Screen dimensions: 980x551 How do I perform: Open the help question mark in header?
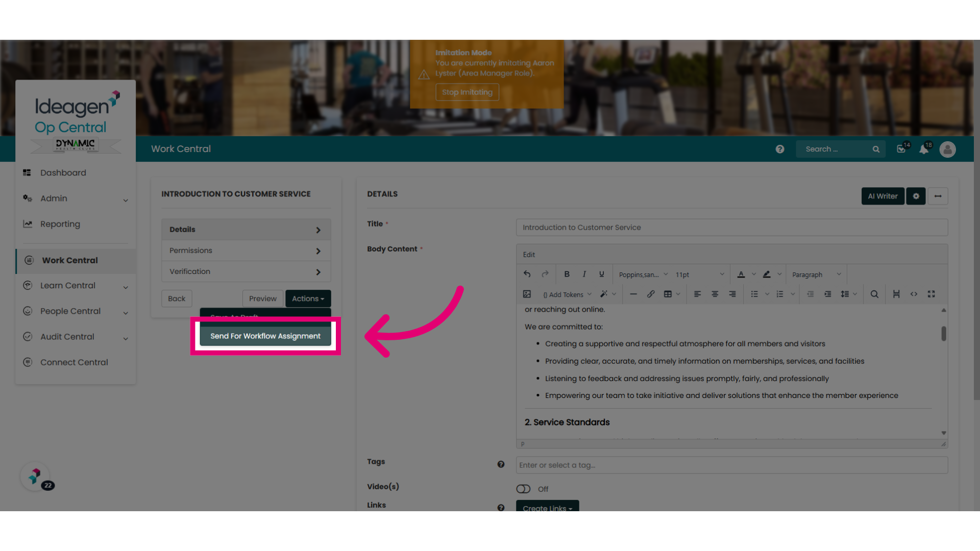(x=779, y=149)
